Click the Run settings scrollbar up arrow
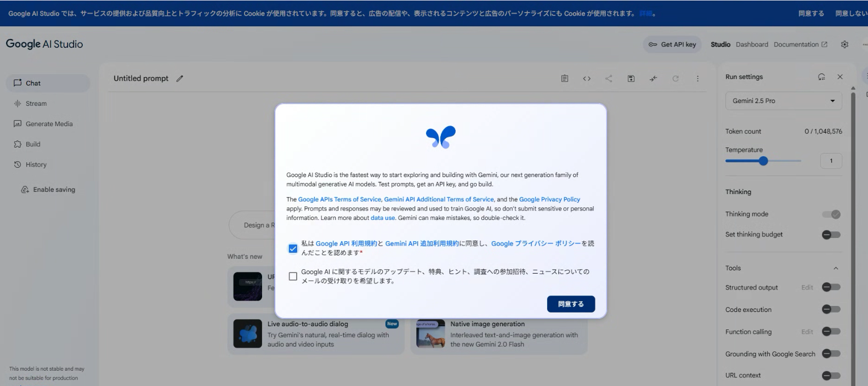The image size is (868, 386). [x=853, y=88]
